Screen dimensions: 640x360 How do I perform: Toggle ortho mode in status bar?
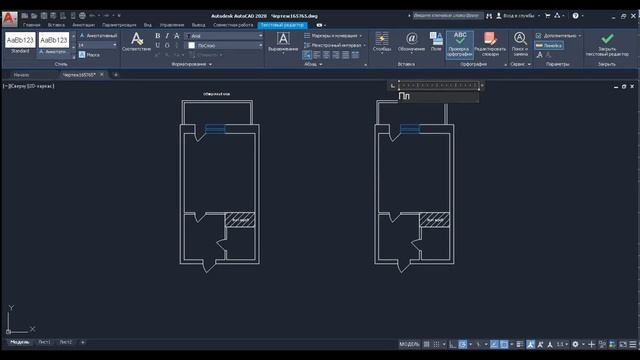[453, 344]
